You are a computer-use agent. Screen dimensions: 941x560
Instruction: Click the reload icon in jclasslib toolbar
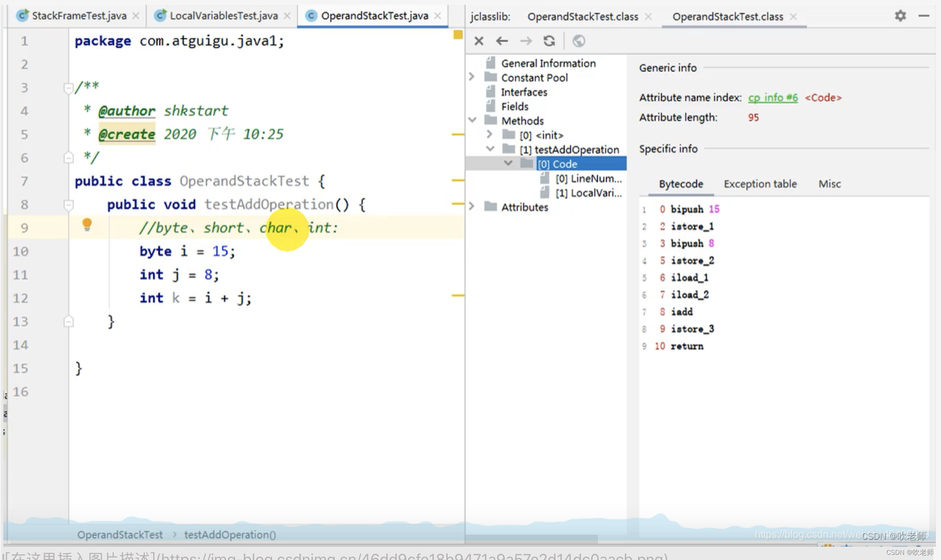tap(549, 41)
